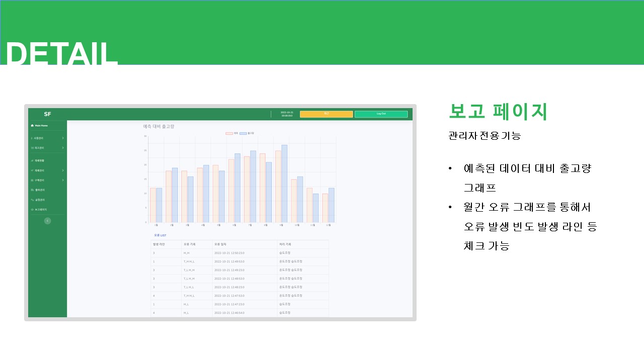Screen dimensions: 644x362
Task: Click the 1월 axis label
Action: (x=156, y=225)
